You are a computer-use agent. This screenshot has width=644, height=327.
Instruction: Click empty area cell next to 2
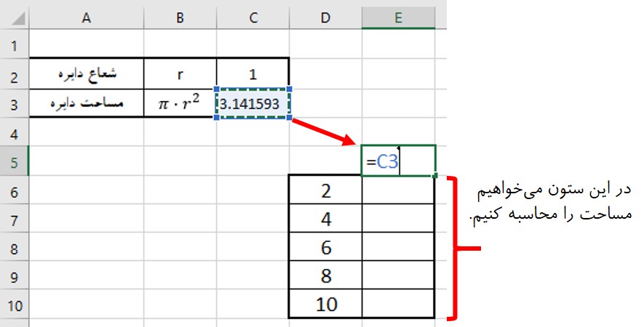[x=398, y=190]
